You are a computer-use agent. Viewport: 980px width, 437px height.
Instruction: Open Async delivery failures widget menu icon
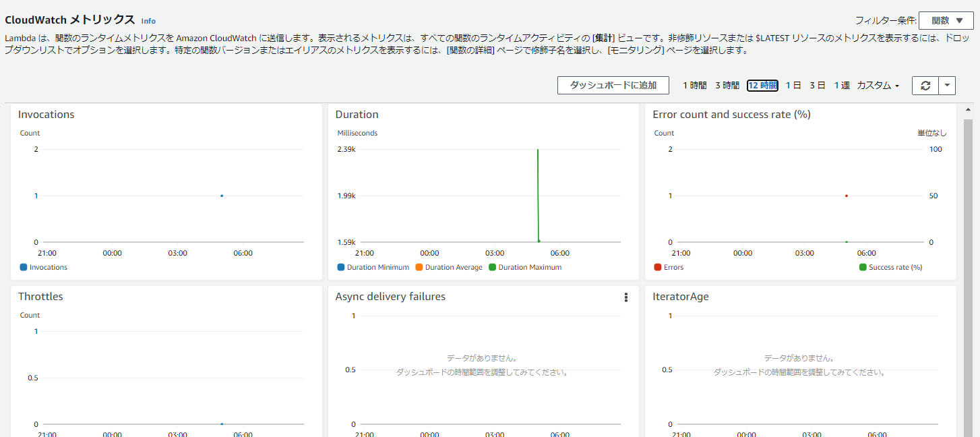click(x=626, y=297)
